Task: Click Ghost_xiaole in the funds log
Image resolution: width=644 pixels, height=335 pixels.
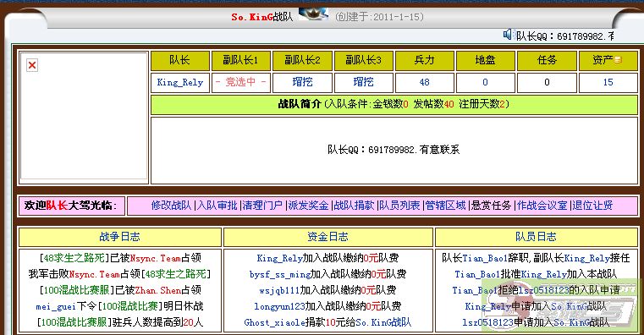Action: coord(274,322)
